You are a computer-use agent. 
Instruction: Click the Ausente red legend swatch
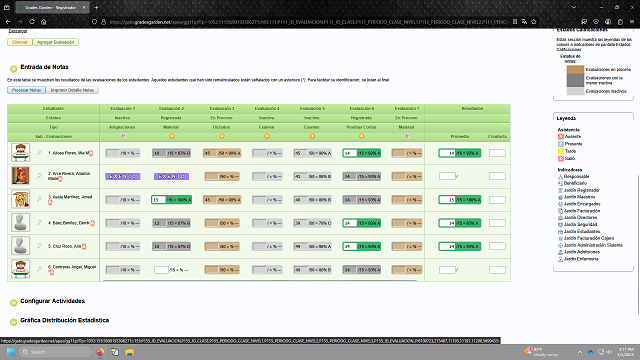tap(561, 137)
